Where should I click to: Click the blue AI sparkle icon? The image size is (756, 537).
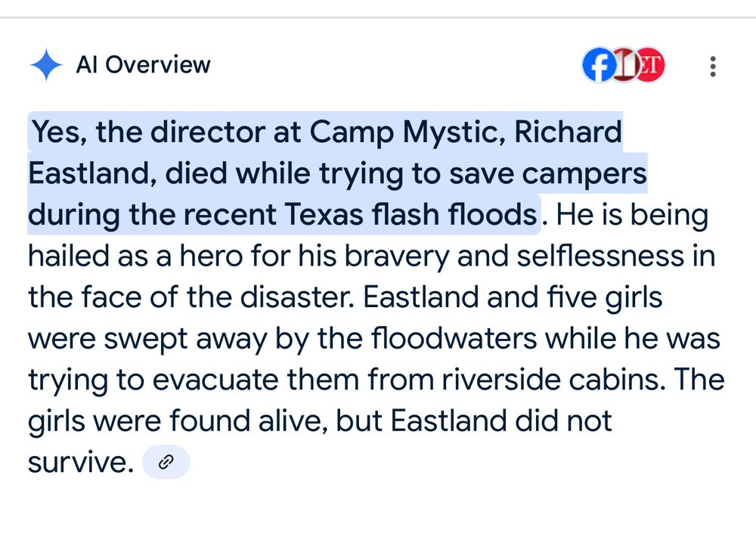click(x=45, y=65)
